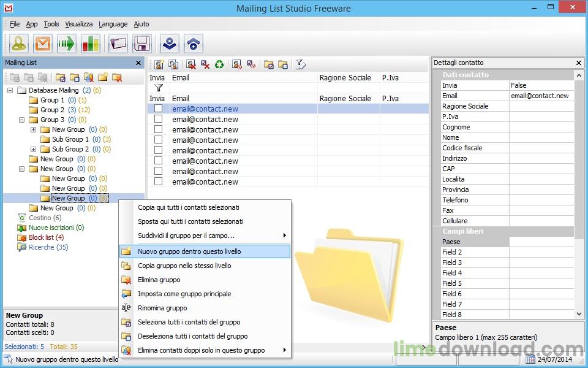Open the Suddividi il gruppo per il campo submenu

pyautogui.click(x=205, y=236)
